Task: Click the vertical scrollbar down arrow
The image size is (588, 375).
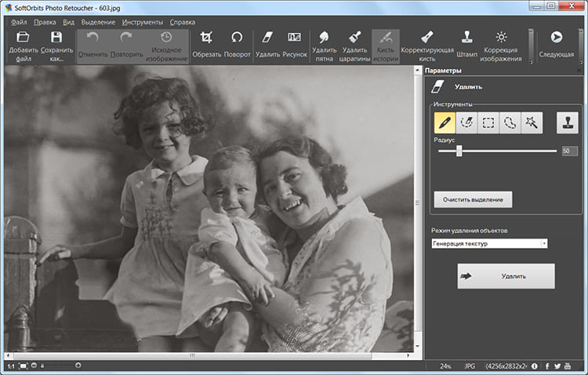Action: pyautogui.click(x=418, y=346)
